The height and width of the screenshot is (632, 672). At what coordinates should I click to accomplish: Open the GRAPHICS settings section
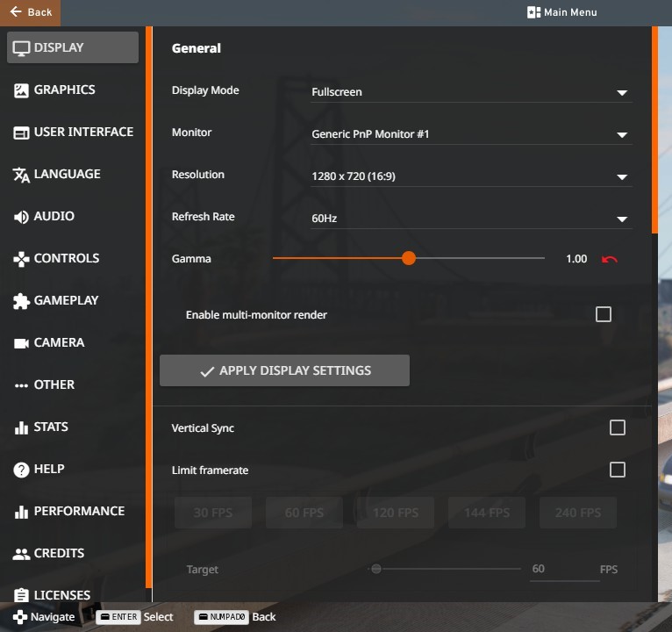[73, 90]
